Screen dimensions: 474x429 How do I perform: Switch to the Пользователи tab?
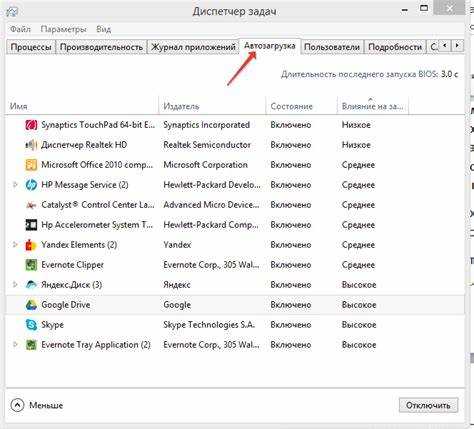pyautogui.click(x=332, y=47)
